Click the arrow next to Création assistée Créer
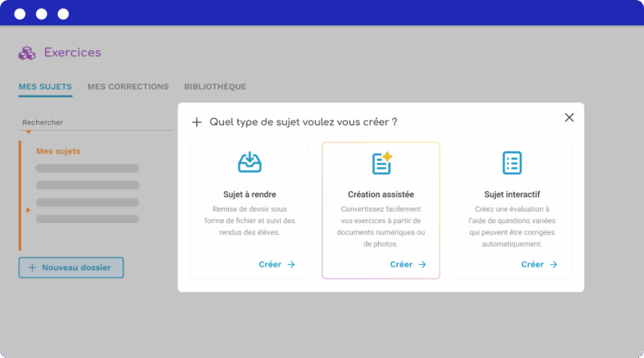644x358 pixels. tap(423, 264)
